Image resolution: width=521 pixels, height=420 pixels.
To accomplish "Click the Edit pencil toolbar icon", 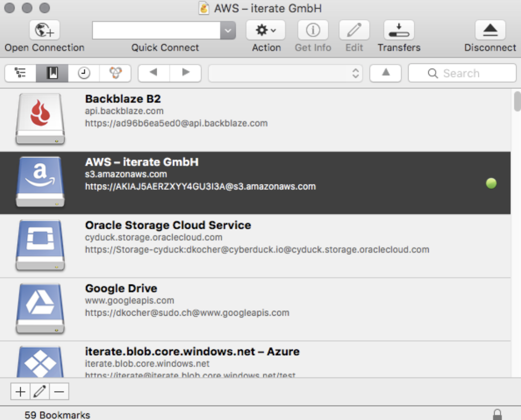I will pos(354,31).
